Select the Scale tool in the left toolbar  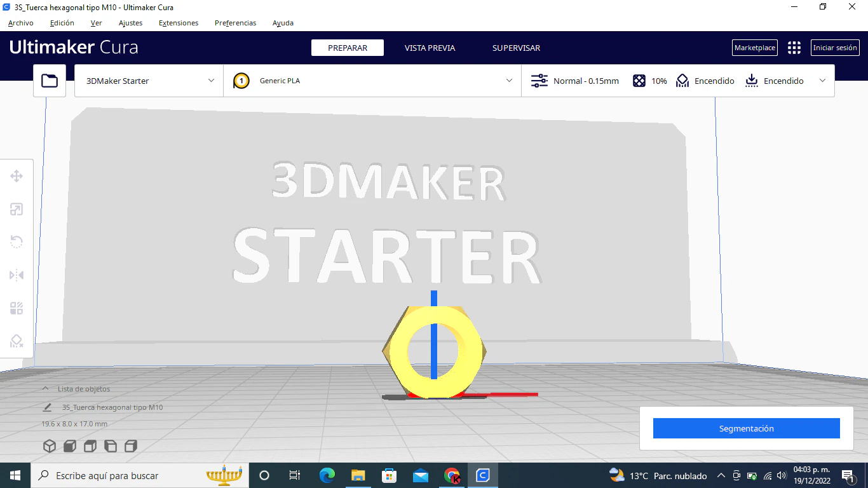click(17, 209)
